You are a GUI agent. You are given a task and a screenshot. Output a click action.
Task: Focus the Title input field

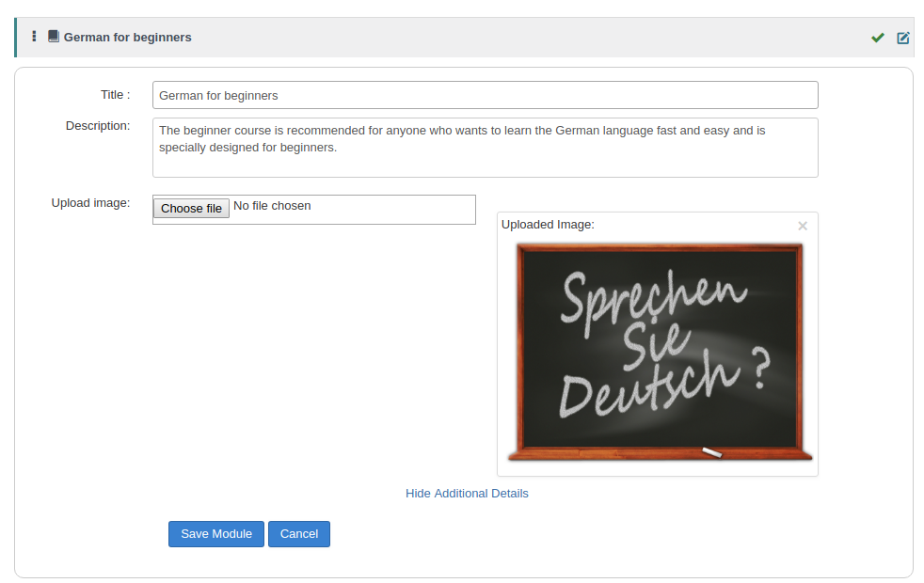pos(485,95)
